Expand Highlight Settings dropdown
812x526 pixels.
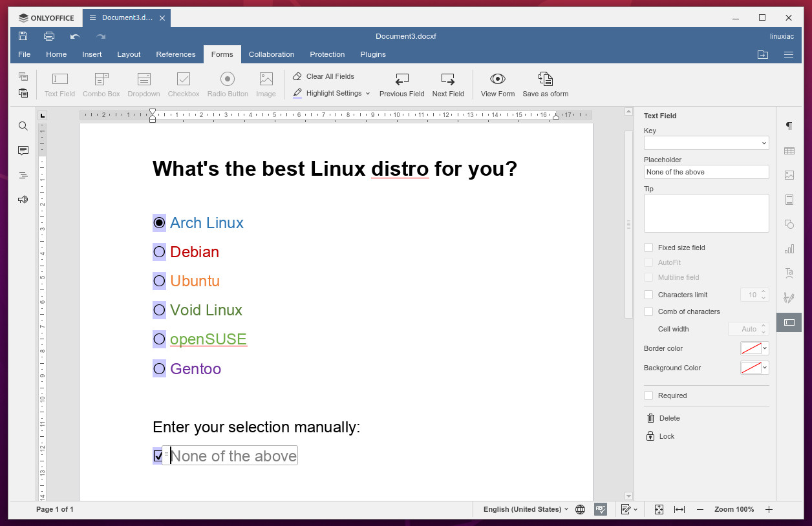tap(368, 93)
